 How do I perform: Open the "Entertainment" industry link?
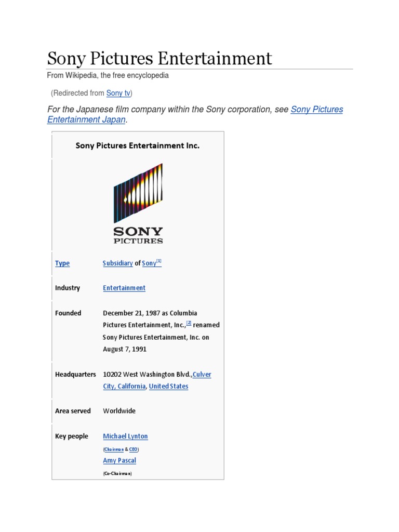(x=124, y=288)
